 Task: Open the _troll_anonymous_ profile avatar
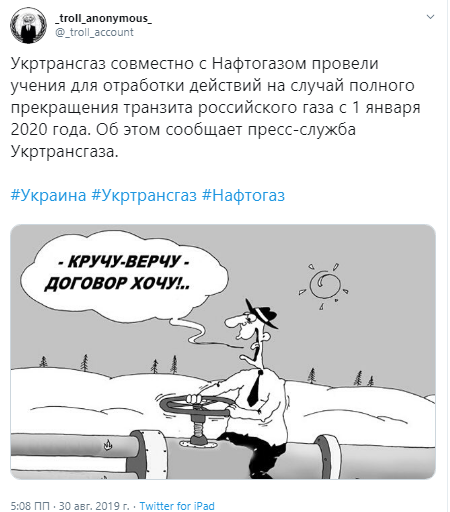tap(28, 25)
